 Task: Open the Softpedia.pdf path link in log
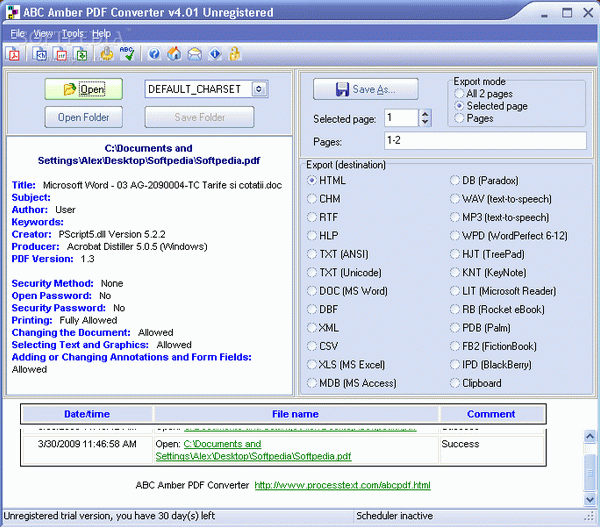pos(253,450)
